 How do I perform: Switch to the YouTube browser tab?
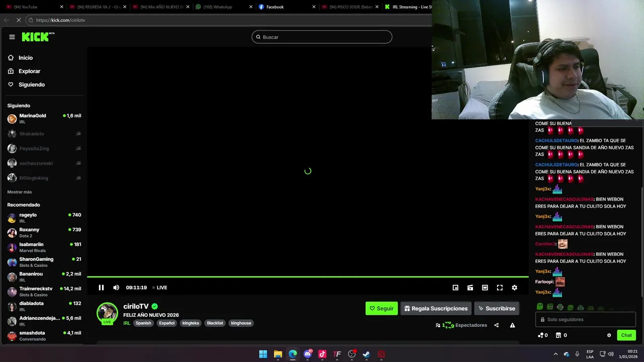pyautogui.click(x=33, y=7)
